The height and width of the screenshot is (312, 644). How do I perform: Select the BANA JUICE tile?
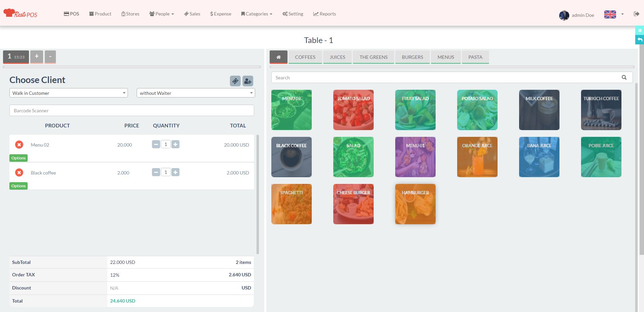click(539, 157)
